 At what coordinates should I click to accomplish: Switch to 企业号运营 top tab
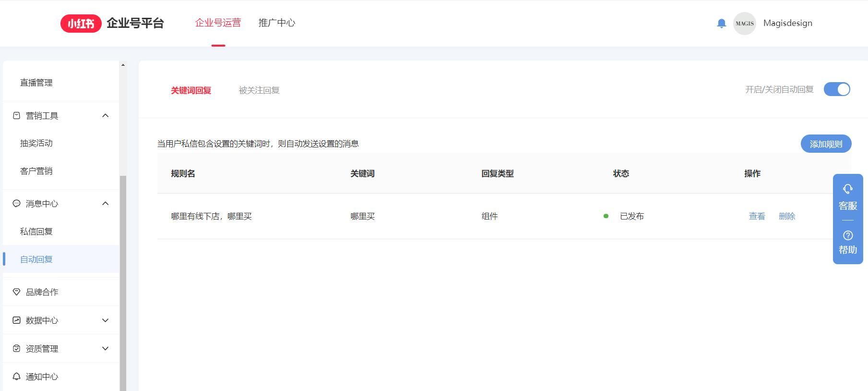[x=218, y=23]
